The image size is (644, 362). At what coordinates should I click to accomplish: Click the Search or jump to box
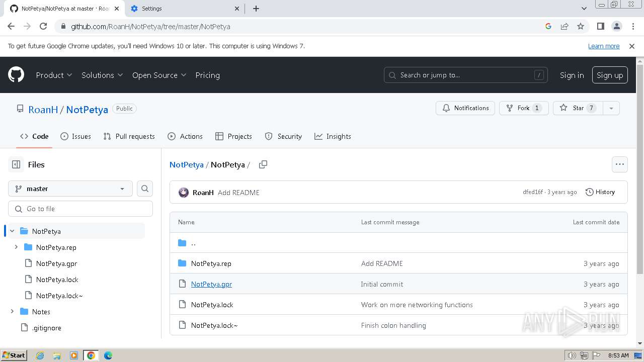(465, 75)
